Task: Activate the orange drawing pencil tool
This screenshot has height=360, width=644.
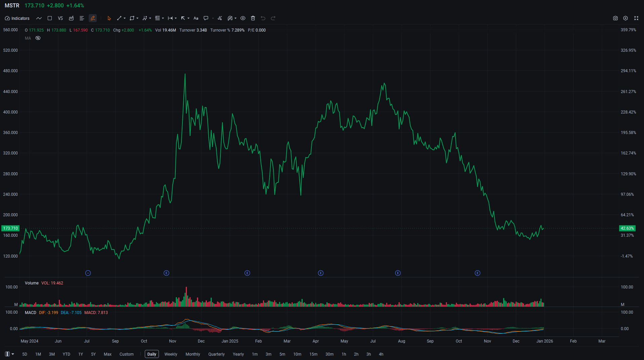Action: 93,18
